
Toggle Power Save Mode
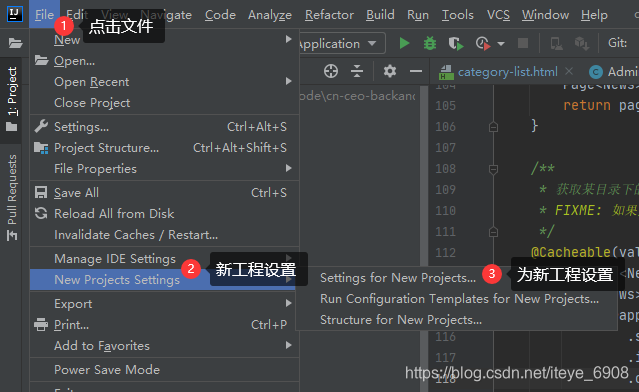click(164, 370)
